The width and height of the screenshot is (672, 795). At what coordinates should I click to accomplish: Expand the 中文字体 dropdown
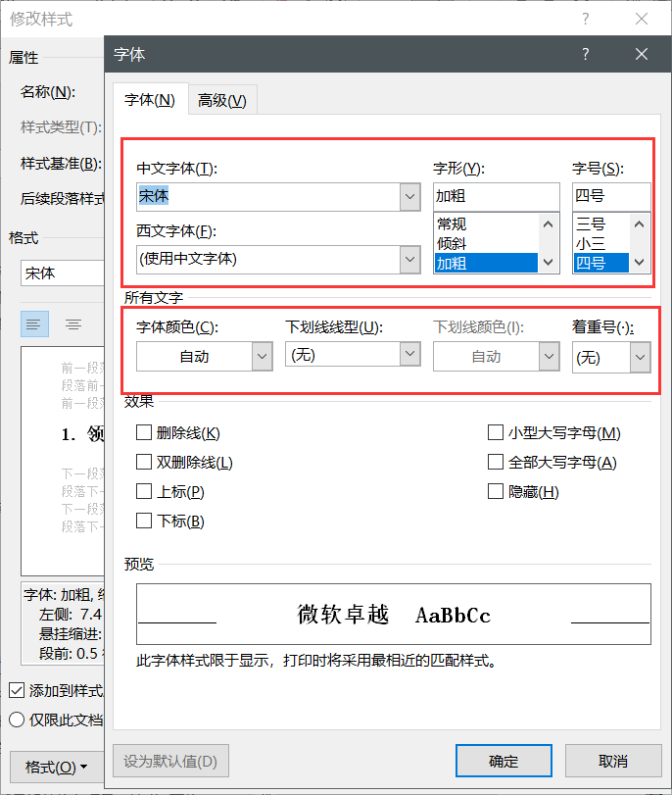(x=410, y=197)
